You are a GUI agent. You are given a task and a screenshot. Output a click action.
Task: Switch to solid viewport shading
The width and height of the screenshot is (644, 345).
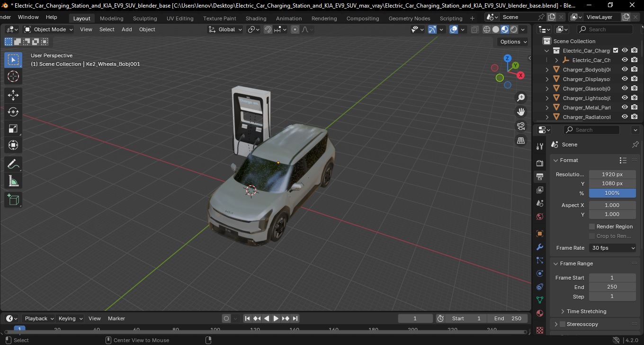coord(496,29)
